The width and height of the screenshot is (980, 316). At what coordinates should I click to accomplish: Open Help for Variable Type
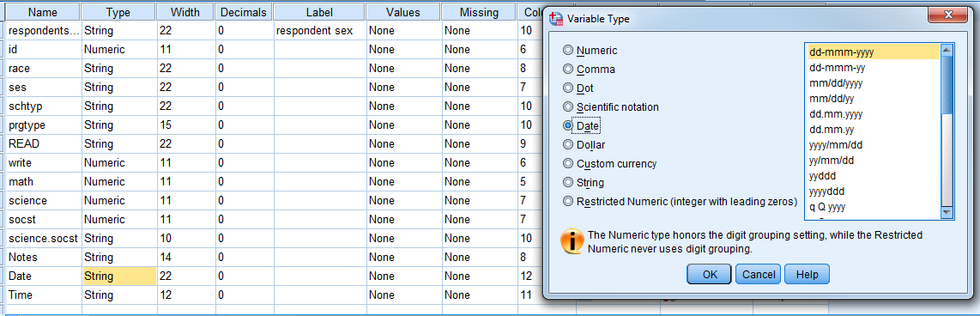(807, 274)
